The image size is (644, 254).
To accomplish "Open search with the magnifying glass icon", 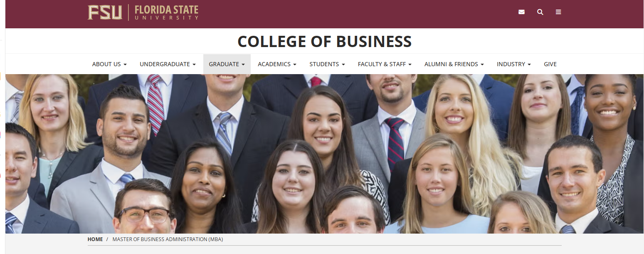I will 540,12.
